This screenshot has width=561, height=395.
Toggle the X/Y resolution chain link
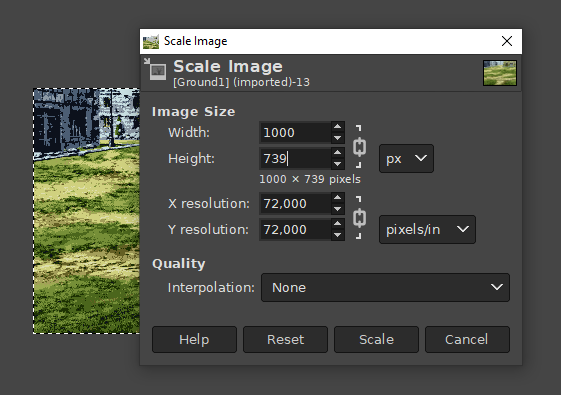coord(359,218)
